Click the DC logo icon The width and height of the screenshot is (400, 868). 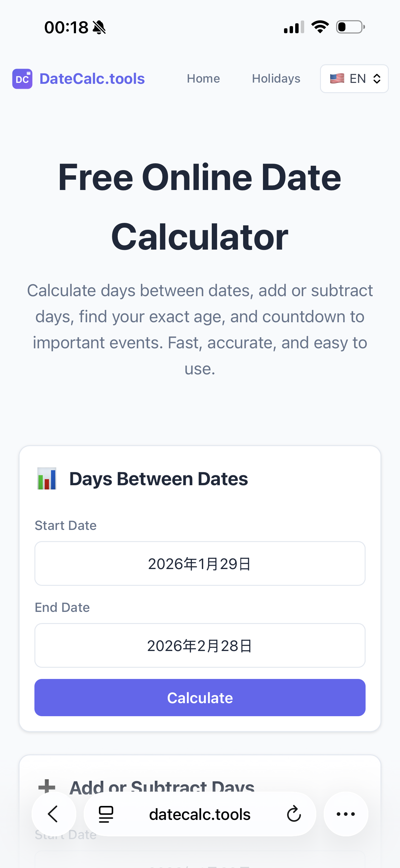[22, 79]
